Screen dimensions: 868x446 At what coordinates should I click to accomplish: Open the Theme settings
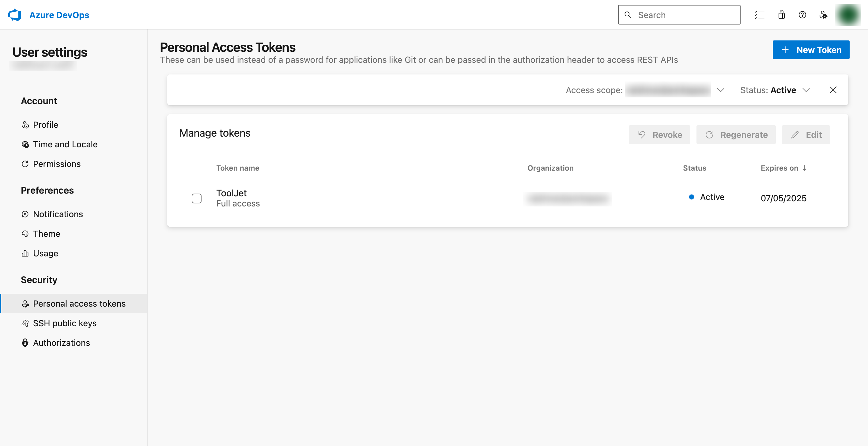[46, 233]
